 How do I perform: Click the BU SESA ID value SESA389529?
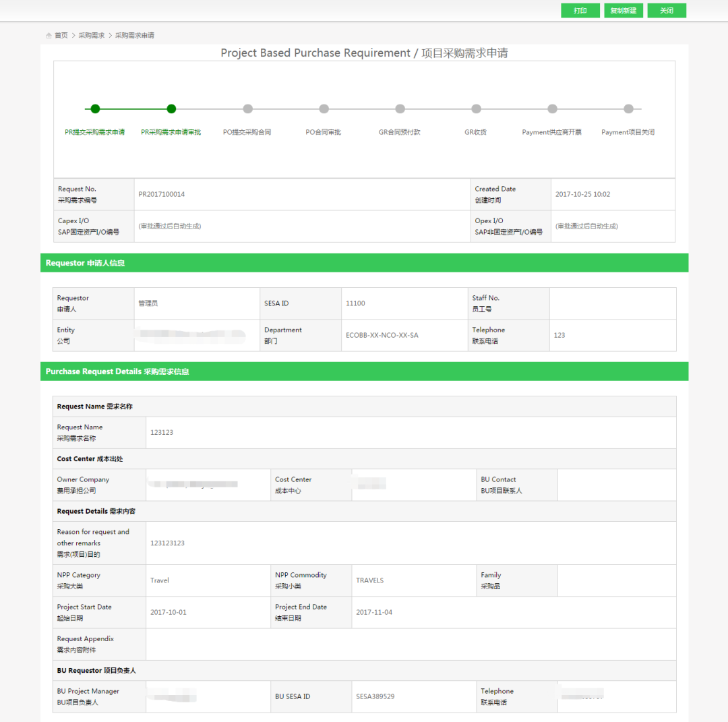(375, 696)
